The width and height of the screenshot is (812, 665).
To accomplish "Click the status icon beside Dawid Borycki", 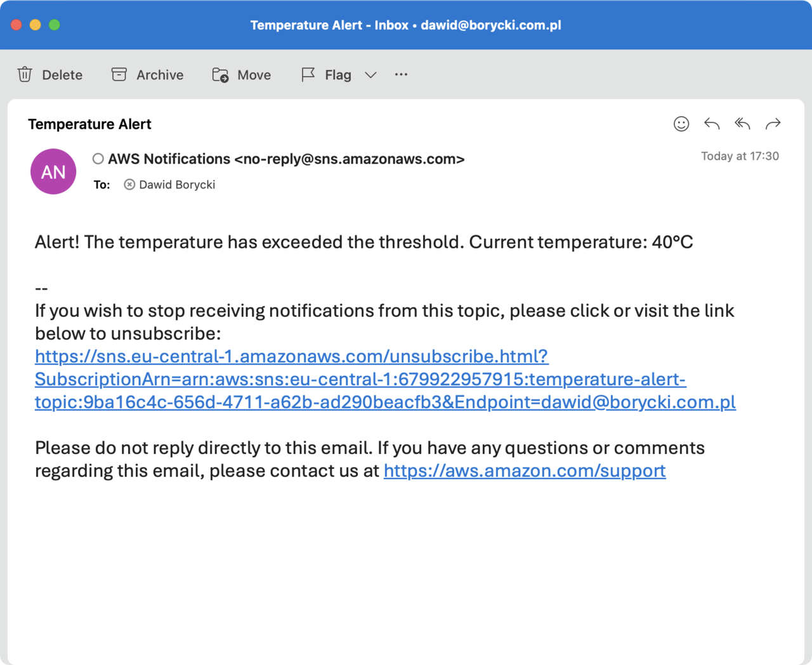I will tap(129, 184).
